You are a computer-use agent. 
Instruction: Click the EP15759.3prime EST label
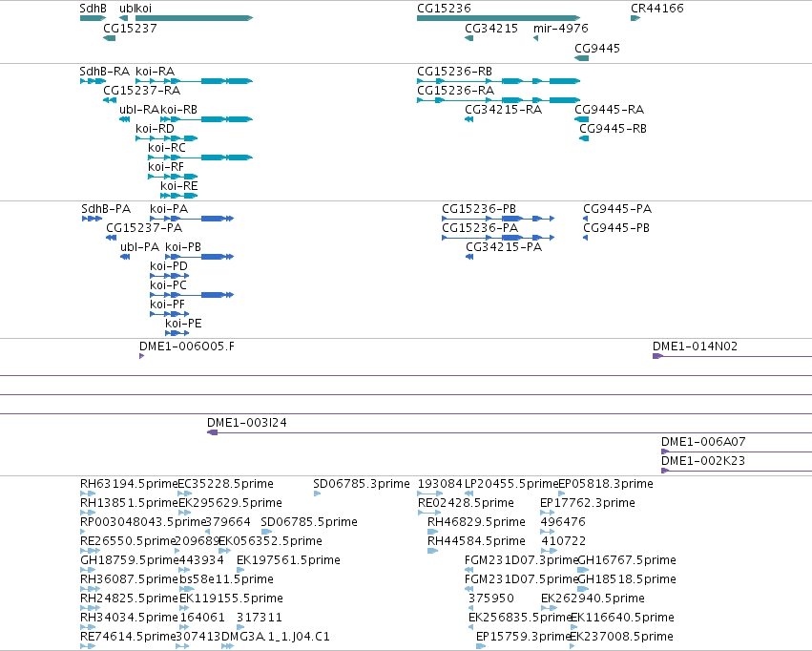(x=524, y=637)
